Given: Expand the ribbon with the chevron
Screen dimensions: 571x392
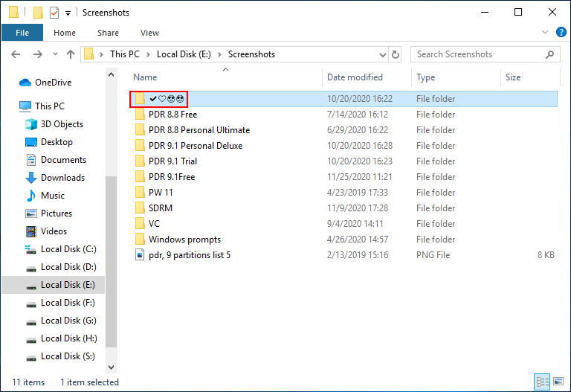Looking at the screenshot, I should (x=545, y=32).
